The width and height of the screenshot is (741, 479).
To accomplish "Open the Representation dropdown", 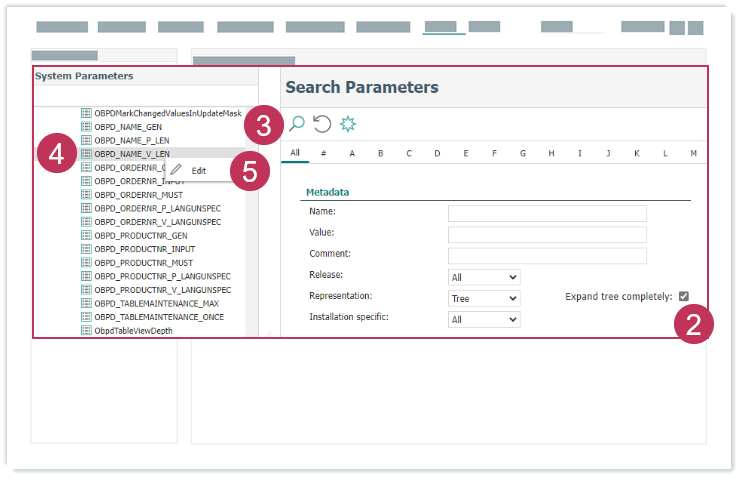I will 484,298.
